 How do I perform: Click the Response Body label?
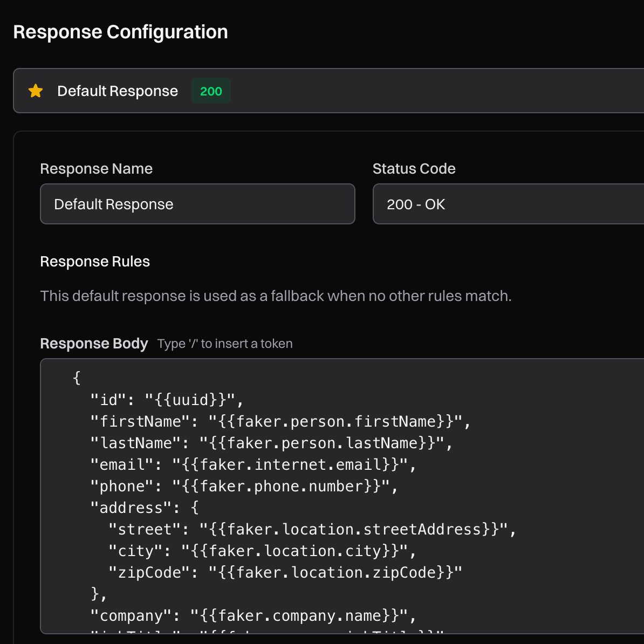coord(94,344)
